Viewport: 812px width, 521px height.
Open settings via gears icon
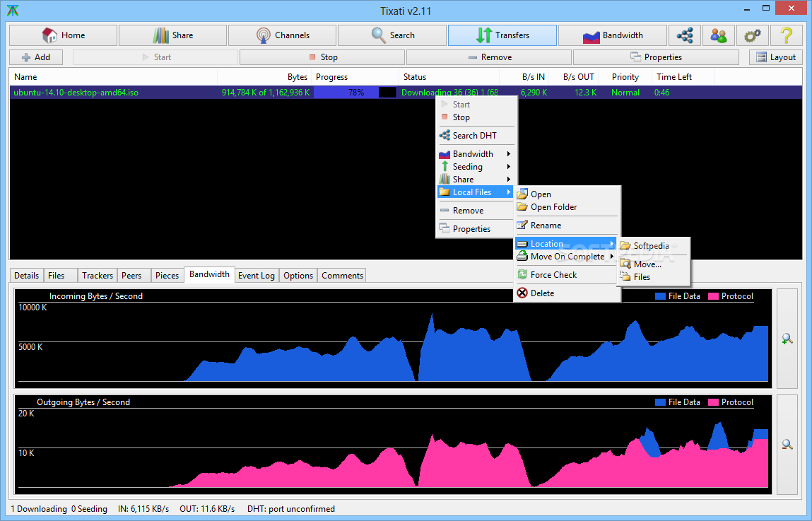pos(752,35)
